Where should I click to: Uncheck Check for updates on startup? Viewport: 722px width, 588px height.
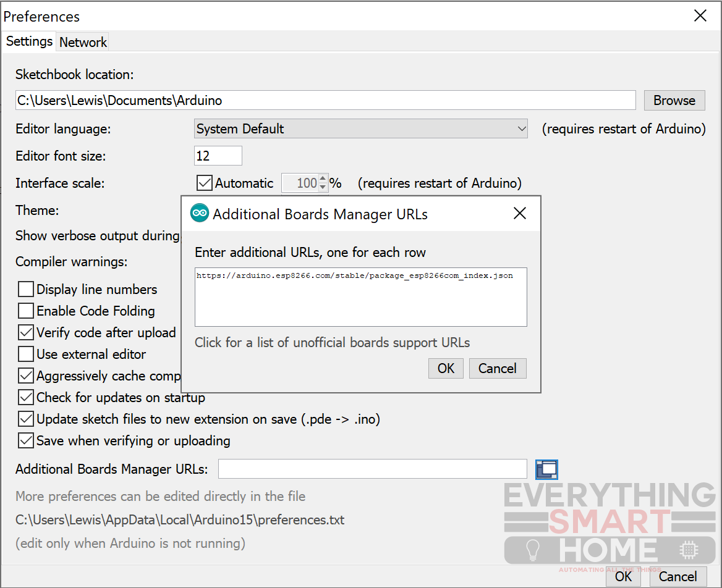click(x=26, y=398)
